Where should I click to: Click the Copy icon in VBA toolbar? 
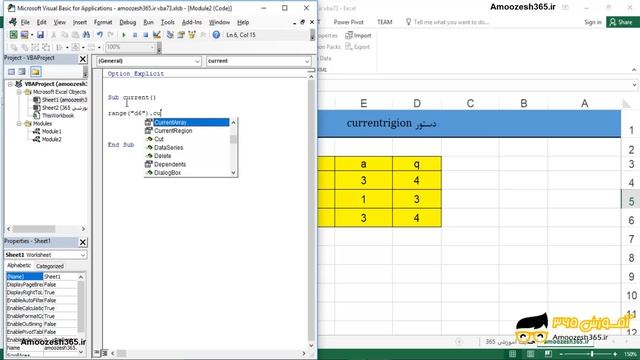[x=64, y=35]
